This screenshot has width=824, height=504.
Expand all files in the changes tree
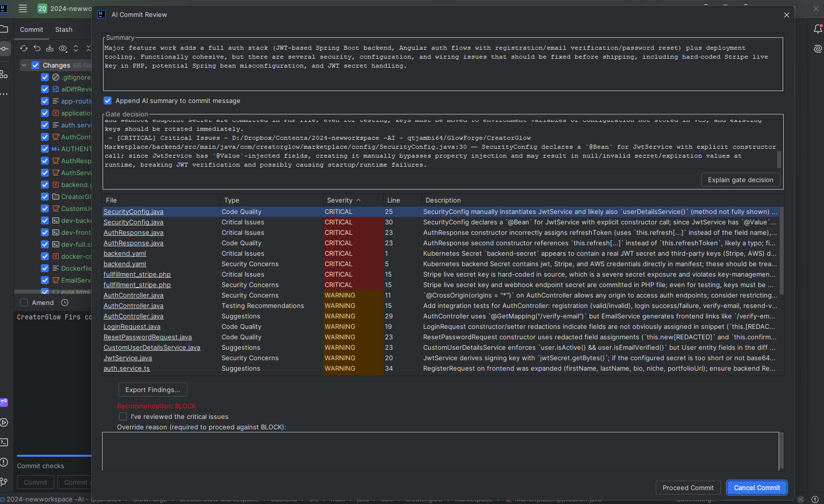click(x=75, y=48)
